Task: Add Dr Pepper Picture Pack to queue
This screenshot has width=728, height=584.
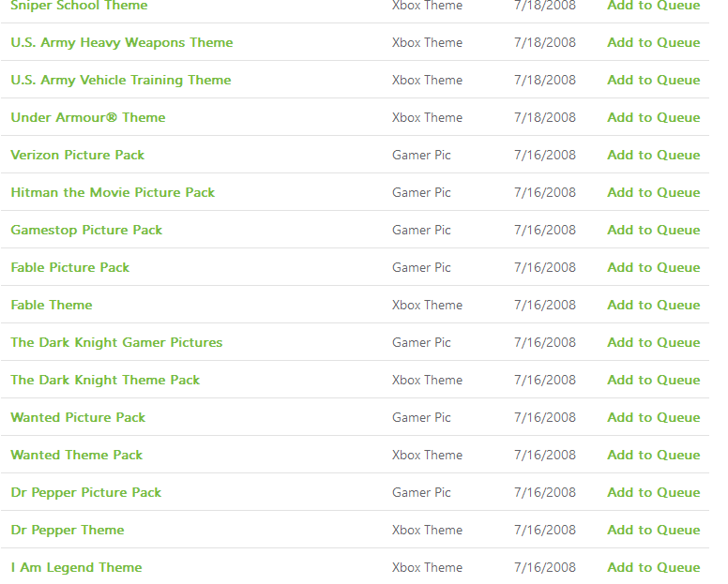Action: (x=654, y=493)
